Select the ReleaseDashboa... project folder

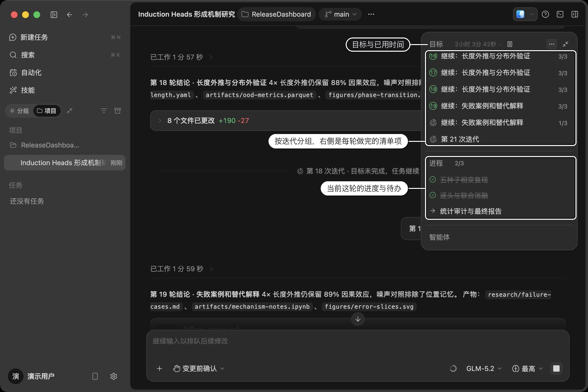64,145
